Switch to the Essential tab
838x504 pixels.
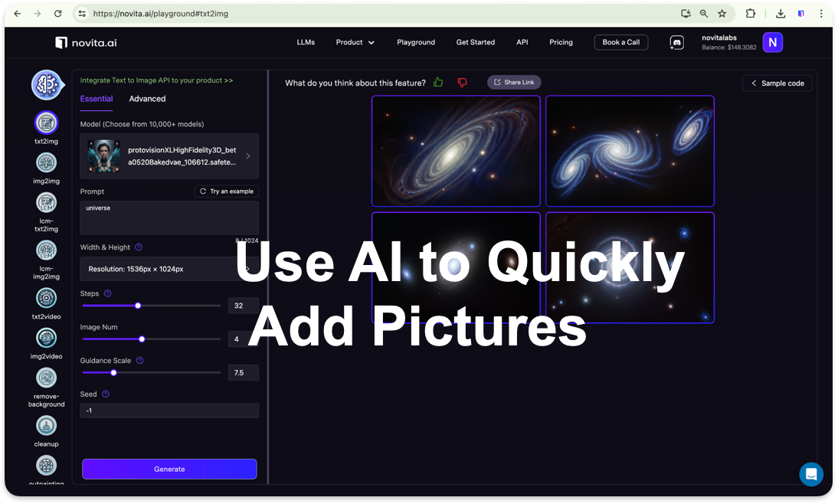click(97, 99)
